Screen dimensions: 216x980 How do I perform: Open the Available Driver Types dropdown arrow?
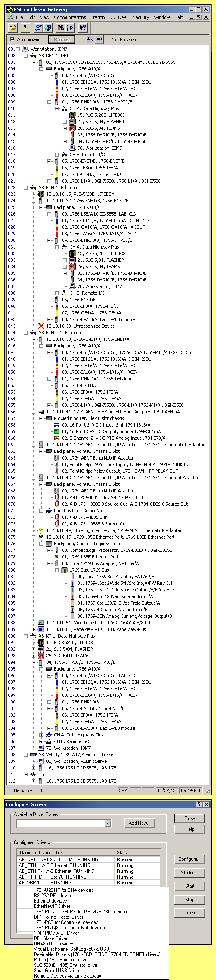pos(107,823)
